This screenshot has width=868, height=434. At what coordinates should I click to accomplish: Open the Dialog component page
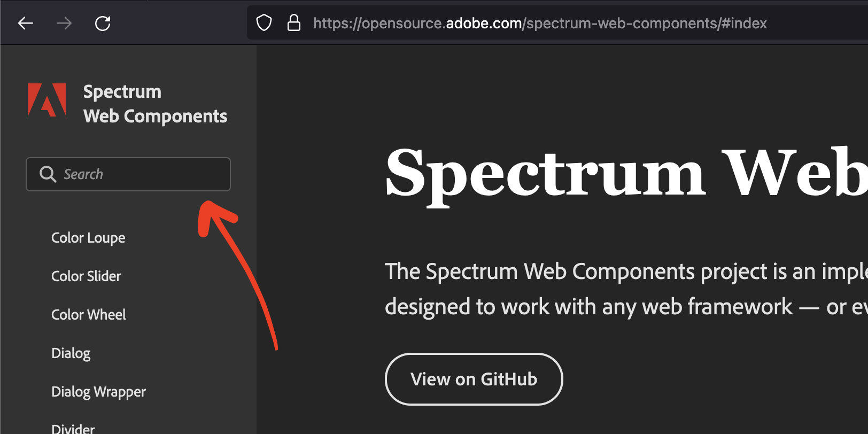(71, 353)
